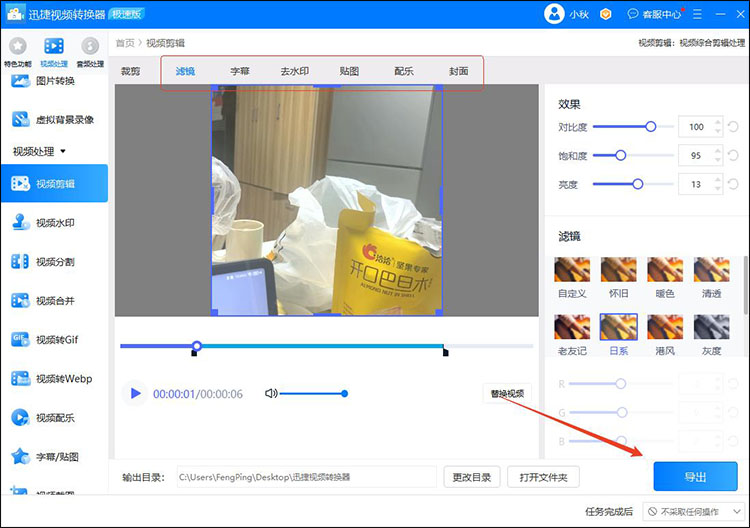Switch to the 去水印 tab

(295, 71)
